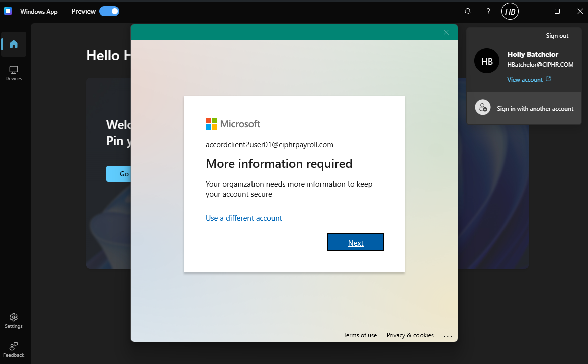Screen dimensions: 588x364
Task: Close the Microsoft sign-in dialog
Action: click(x=446, y=32)
